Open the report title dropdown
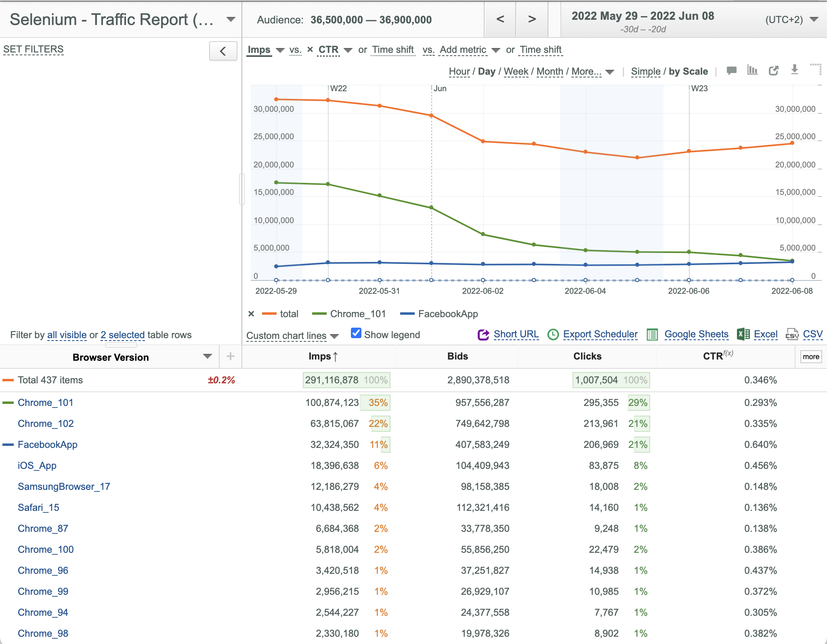 pyautogui.click(x=231, y=19)
